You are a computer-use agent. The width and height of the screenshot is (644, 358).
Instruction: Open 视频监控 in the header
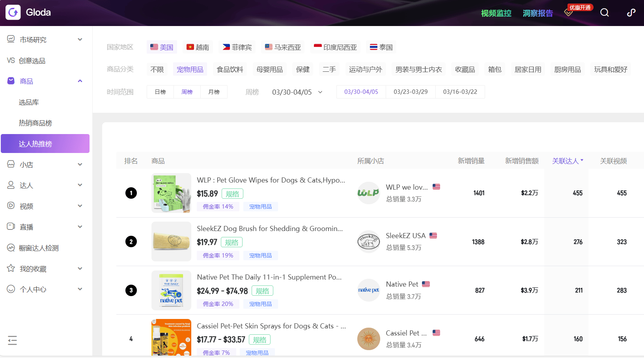point(496,13)
